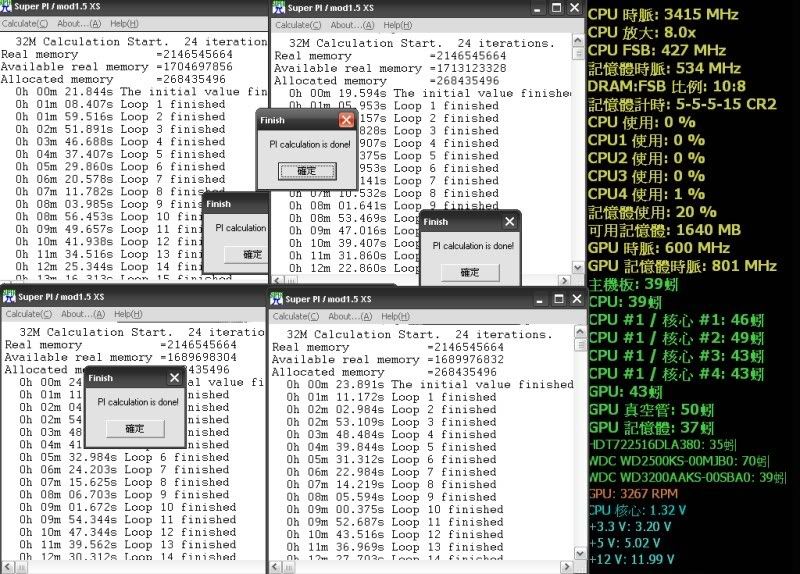
Task: Click the scroll-left arrow of the 1713123328 memory window
Action: point(277,280)
